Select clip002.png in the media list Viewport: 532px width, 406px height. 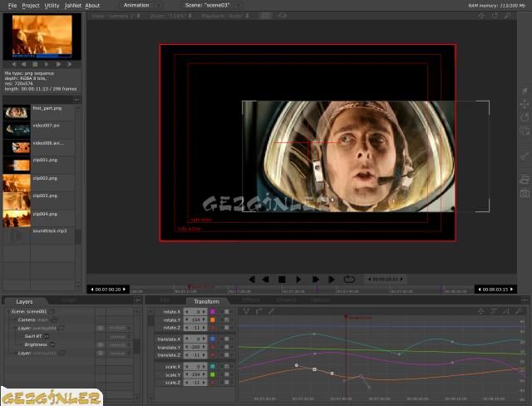pyautogui.click(x=39, y=183)
